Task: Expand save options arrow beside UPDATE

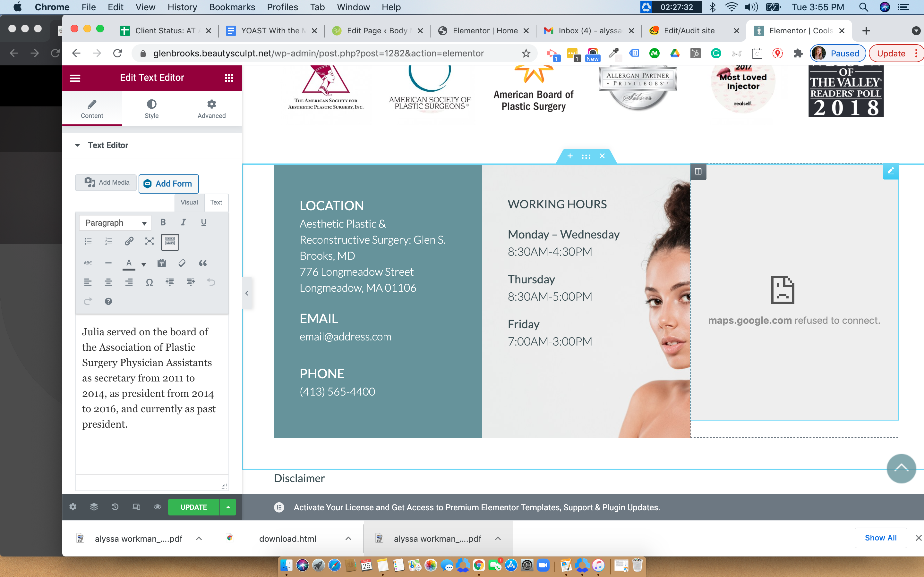Action: tap(228, 507)
